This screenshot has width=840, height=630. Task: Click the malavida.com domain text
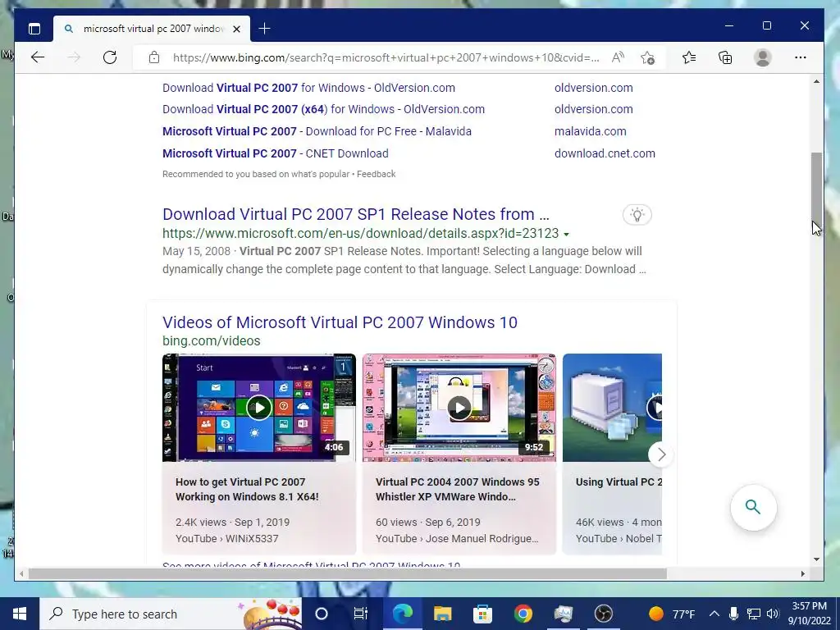point(591,131)
